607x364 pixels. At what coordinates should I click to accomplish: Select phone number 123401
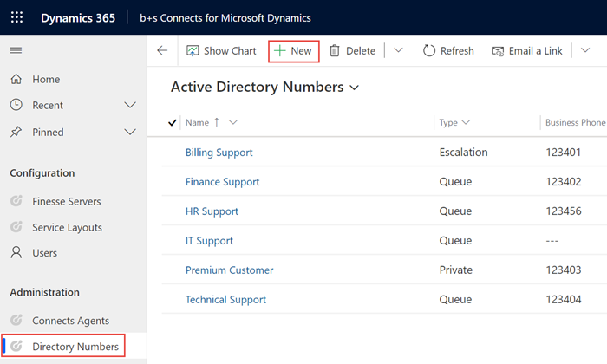pyautogui.click(x=564, y=152)
